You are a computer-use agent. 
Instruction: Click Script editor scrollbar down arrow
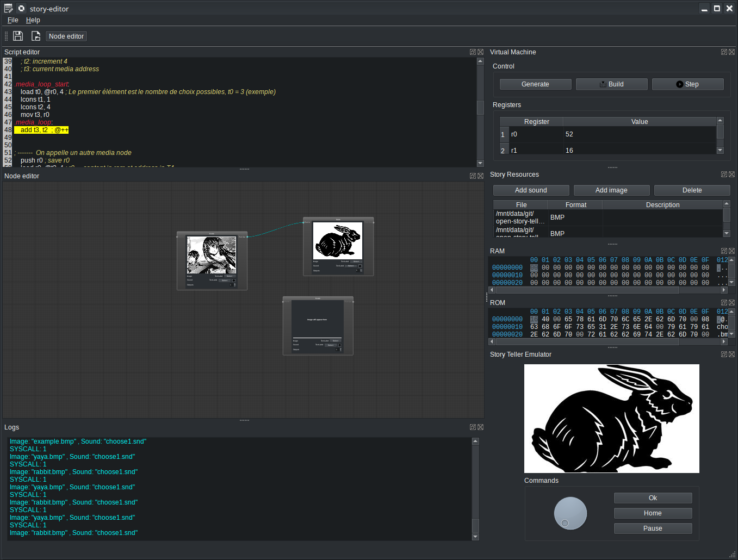(x=480, y=163)
